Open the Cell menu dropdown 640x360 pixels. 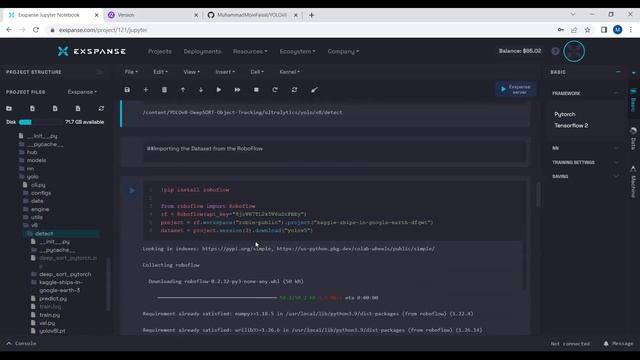pos(257,72)
